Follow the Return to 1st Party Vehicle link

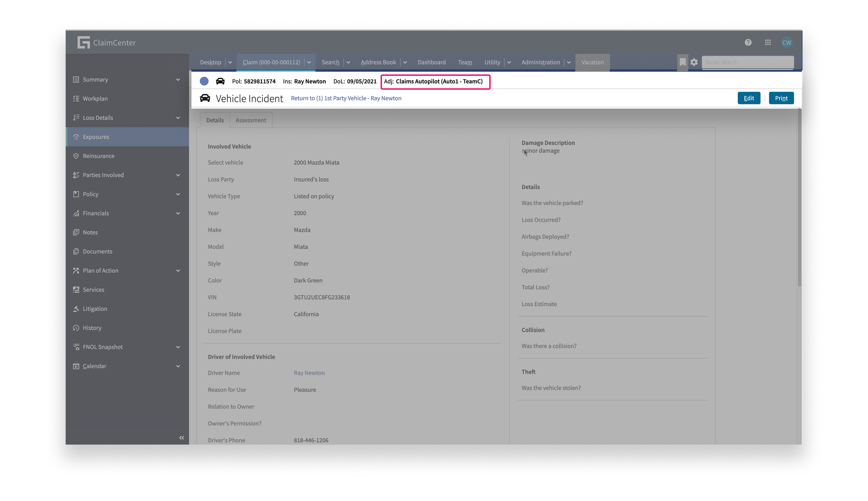(x=346, y=98)
